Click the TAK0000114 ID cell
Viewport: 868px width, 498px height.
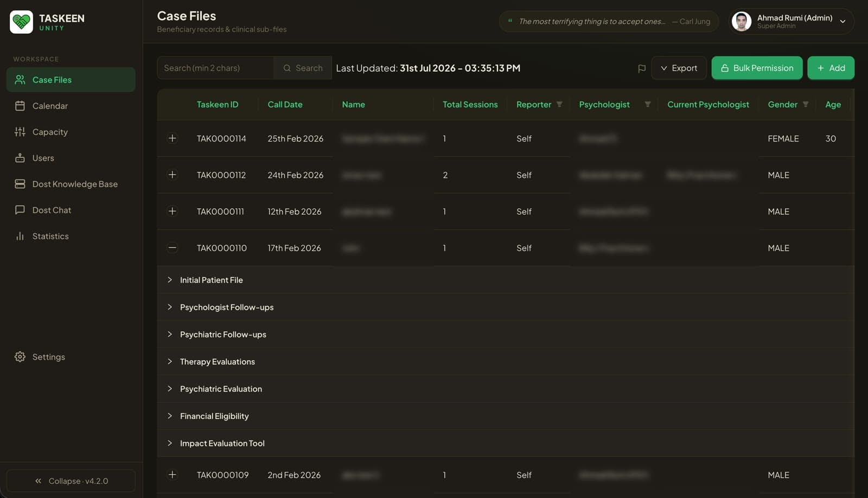click(221, 138)
